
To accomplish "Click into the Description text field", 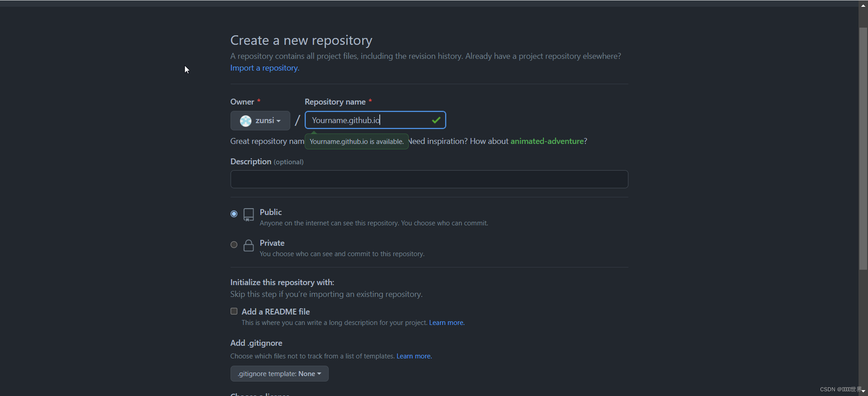I will [429, 179].
